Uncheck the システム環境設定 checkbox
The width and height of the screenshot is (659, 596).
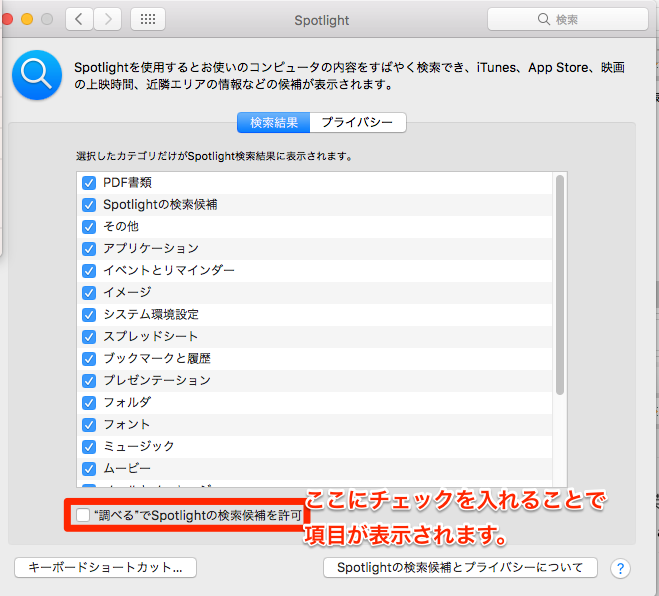click(x=89, y=314)
